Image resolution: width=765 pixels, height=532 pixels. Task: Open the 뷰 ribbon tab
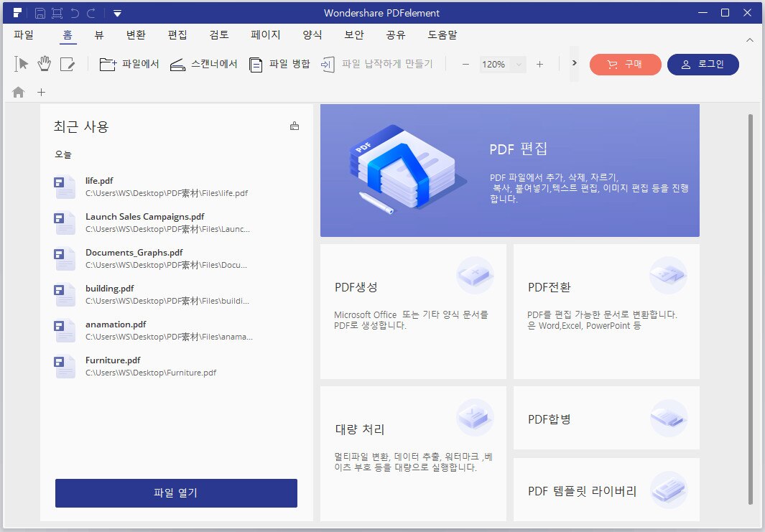pyautogui.click(x=98, y=34)
